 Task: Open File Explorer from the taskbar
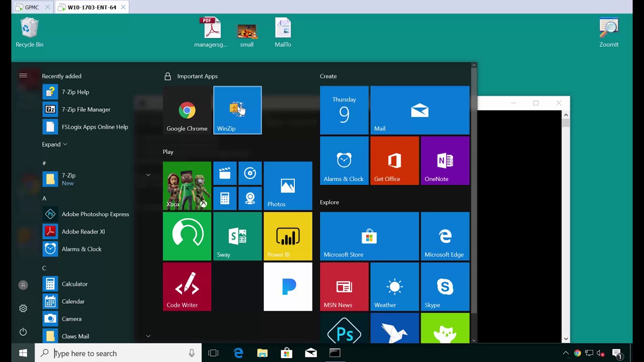(x=262, y=353)
